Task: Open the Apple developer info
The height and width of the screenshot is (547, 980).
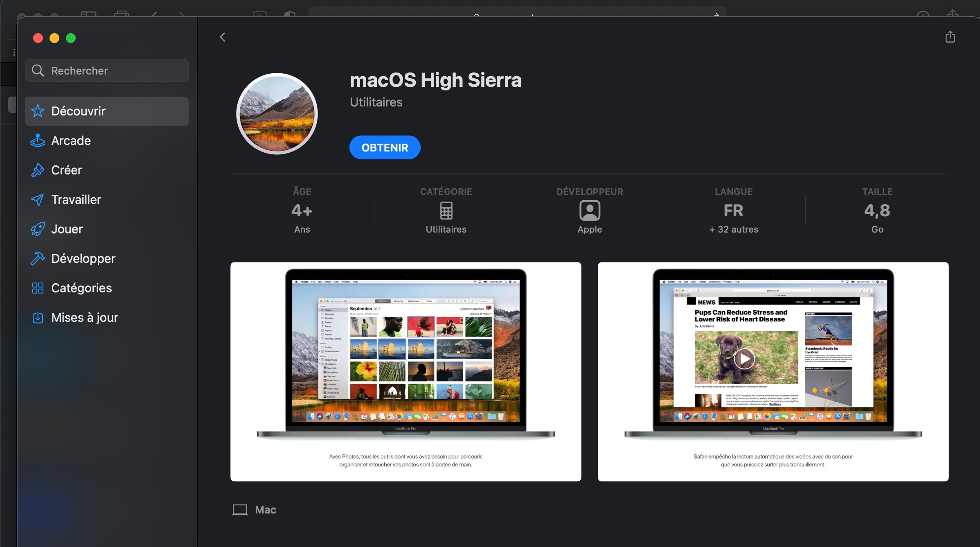Action: (589, 211)
